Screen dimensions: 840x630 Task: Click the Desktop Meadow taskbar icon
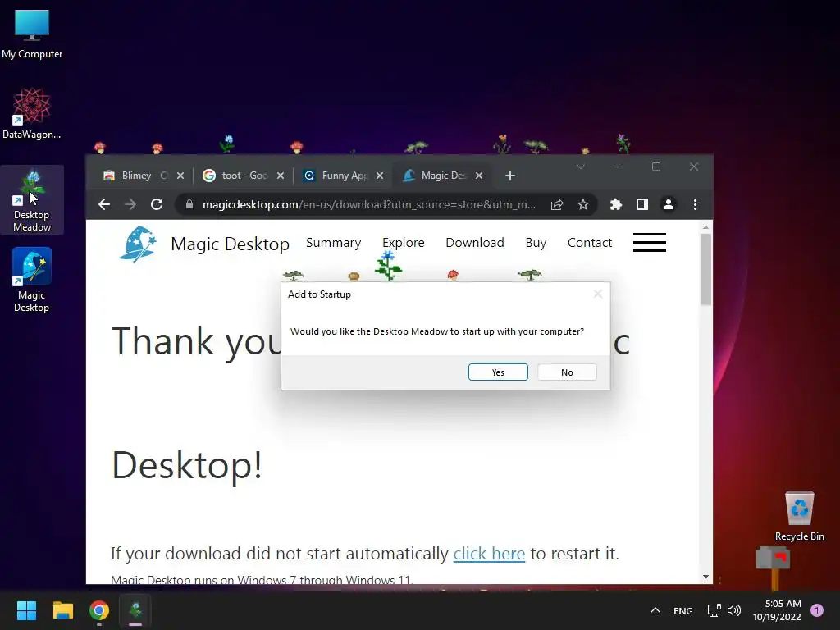135,610
